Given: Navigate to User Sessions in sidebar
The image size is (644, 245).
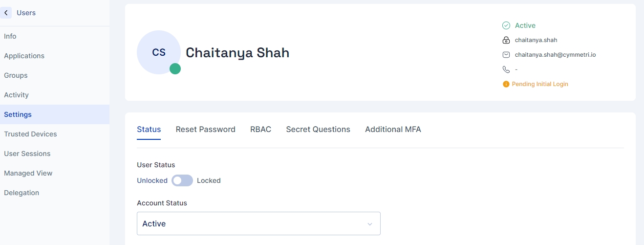Looking at the screenshot, I should [x=27, y=154].
